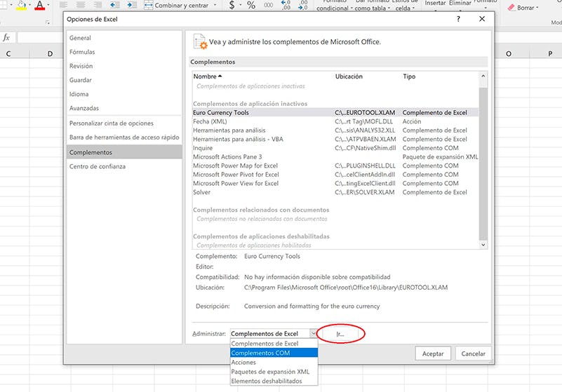This screenshot has width=562, height=392.
Task: Click the insert function fx icon
Action: [7, 37]
